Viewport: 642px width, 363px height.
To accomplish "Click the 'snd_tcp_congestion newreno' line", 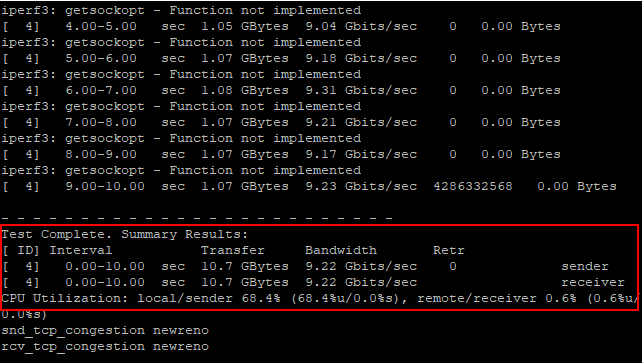I will [x=105, y=331].
